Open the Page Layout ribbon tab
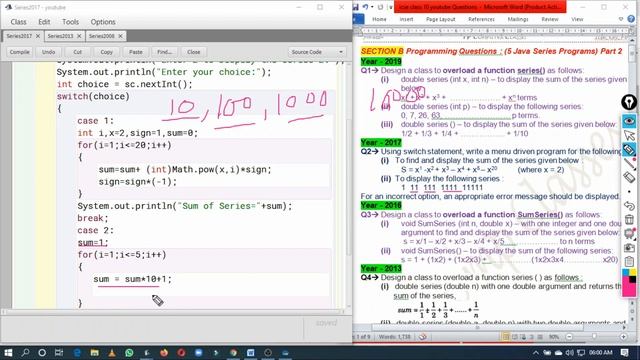The image size is (640, 360). tap(440, 19)
